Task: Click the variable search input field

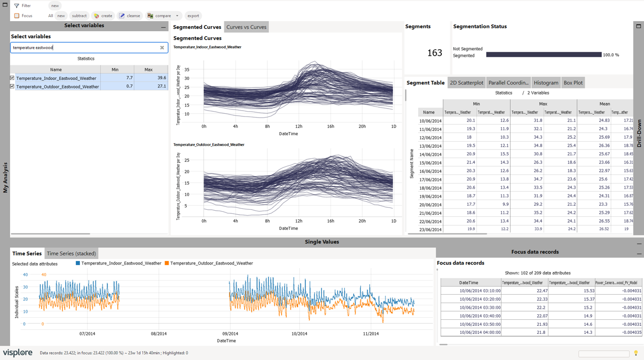Action: 85,48
